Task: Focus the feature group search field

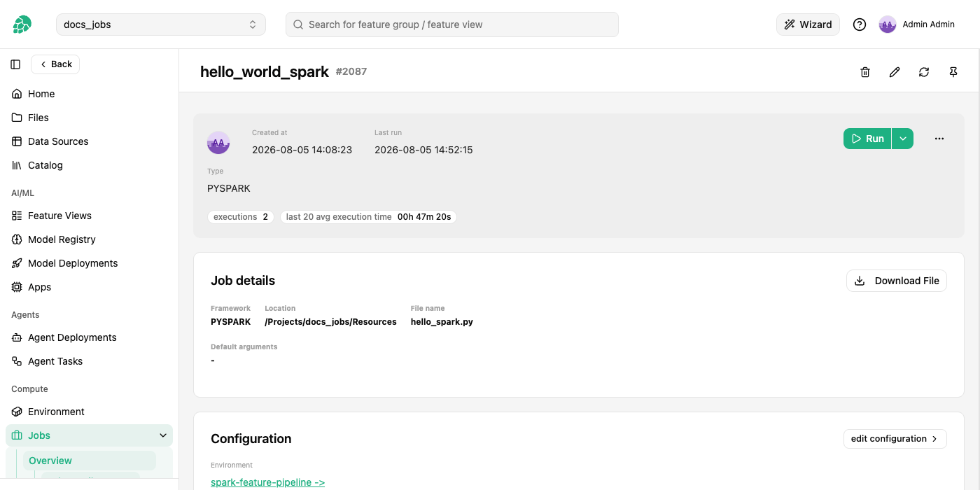Action: coord(452,24)
